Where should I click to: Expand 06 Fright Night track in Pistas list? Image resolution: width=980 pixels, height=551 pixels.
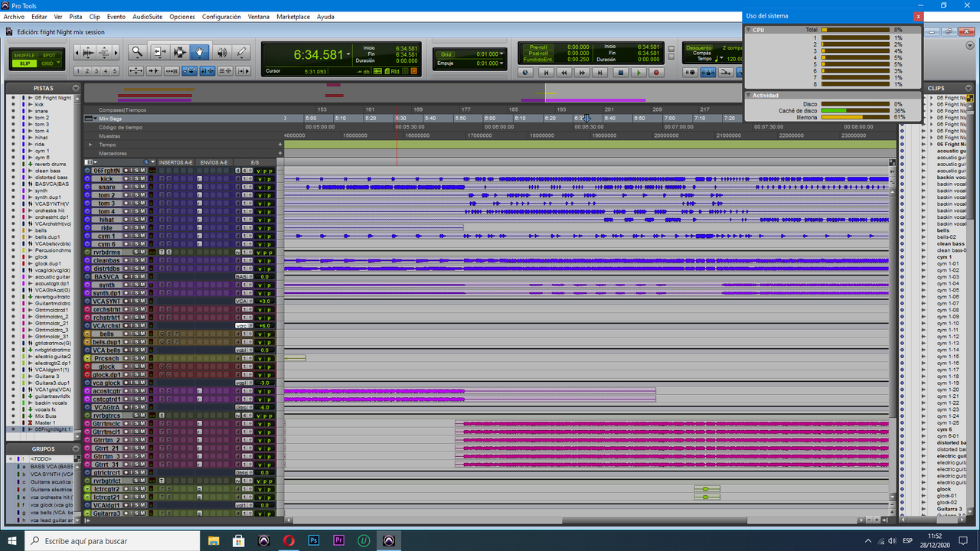(30, 98)
